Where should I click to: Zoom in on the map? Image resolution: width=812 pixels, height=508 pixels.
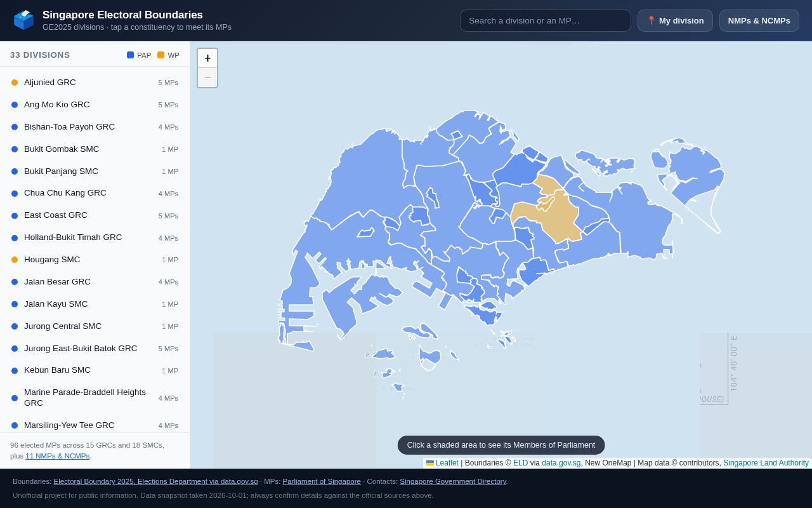point(207,58)
